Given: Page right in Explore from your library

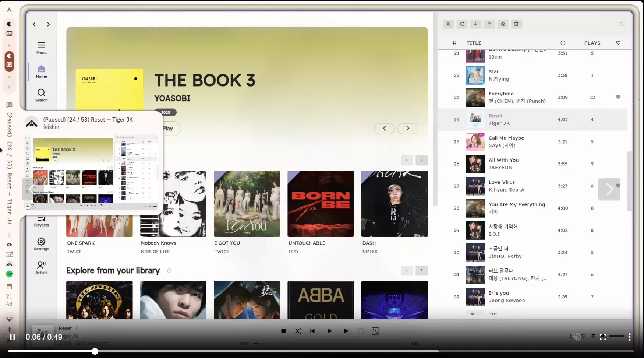Looking at the screenshot, I should (422, 270).
